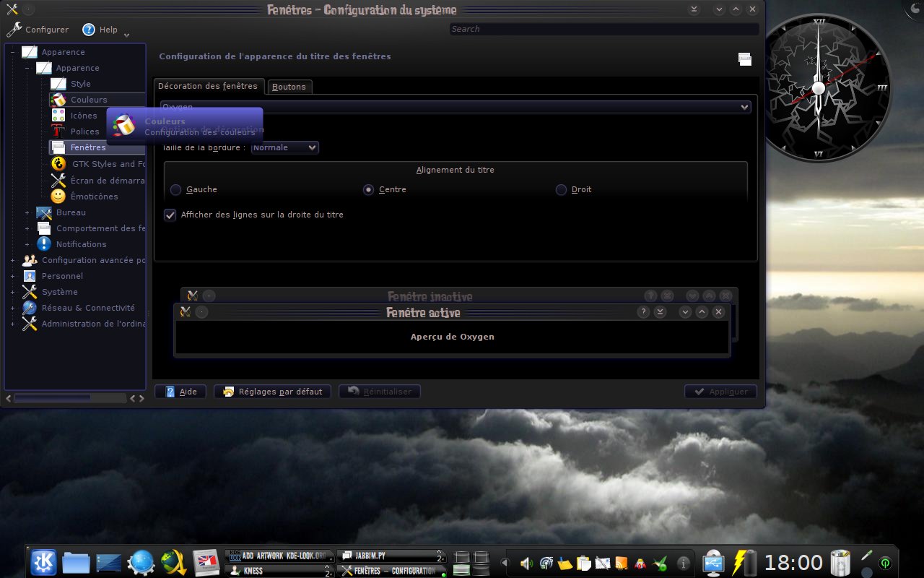Open the Émoticônes smiley icon
Screen dimensions: 924x578
click(x=58, y=196)
